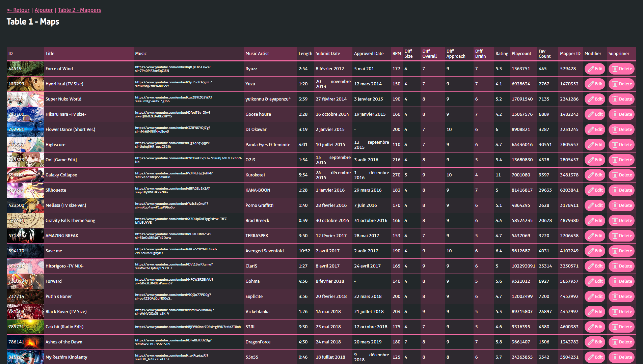Delete the Putin s Boner entry
643x364 pixels.
(621, 297)
